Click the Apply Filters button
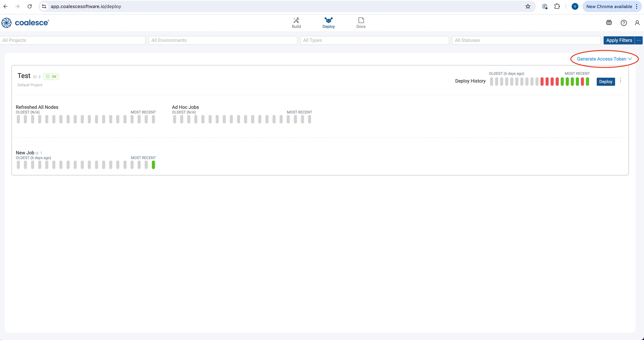The image size is (644, 340). pyautogui.click(x=619, y=40)
